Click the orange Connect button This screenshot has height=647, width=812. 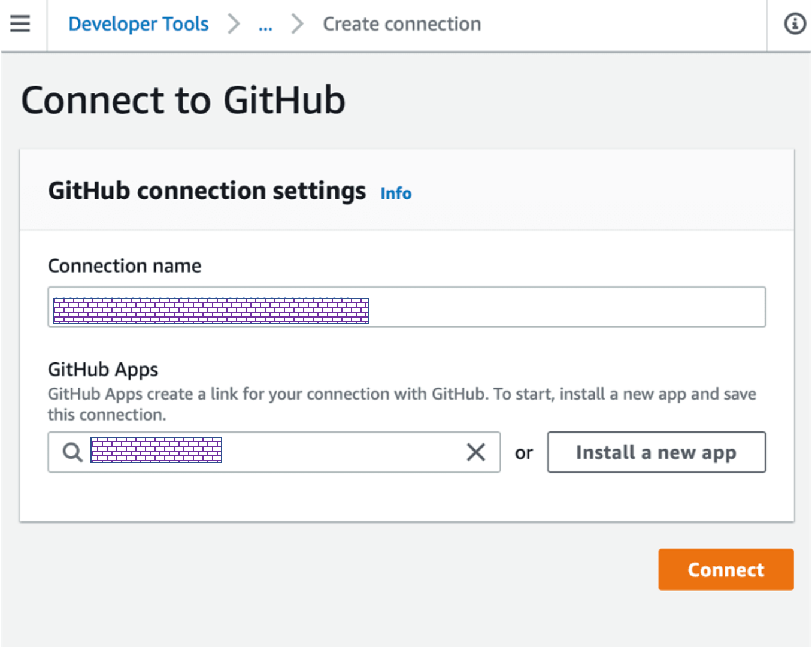click(726, 570)
